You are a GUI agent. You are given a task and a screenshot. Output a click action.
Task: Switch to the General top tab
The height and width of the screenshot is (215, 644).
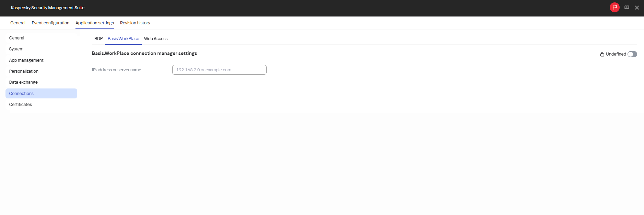pos(18,23)
